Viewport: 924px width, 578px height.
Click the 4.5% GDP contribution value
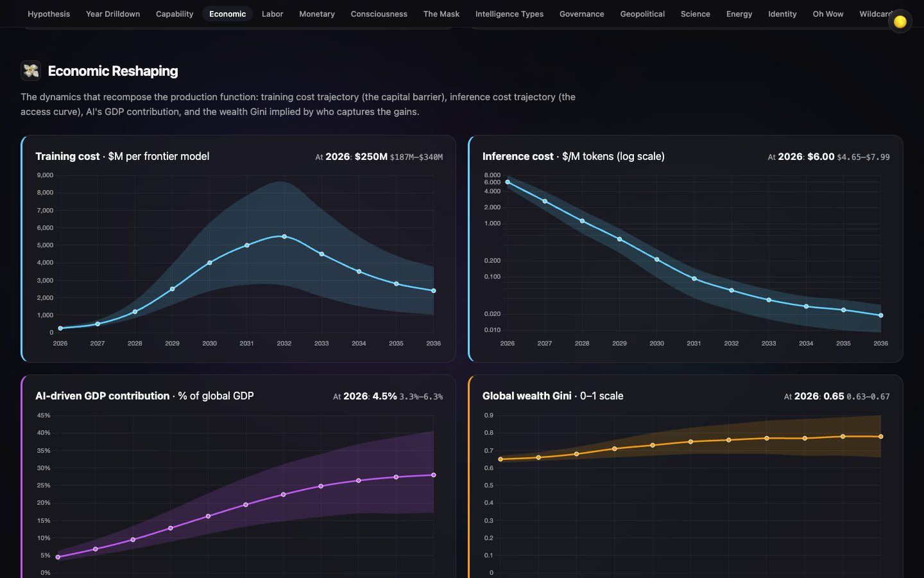pos(384,396)
